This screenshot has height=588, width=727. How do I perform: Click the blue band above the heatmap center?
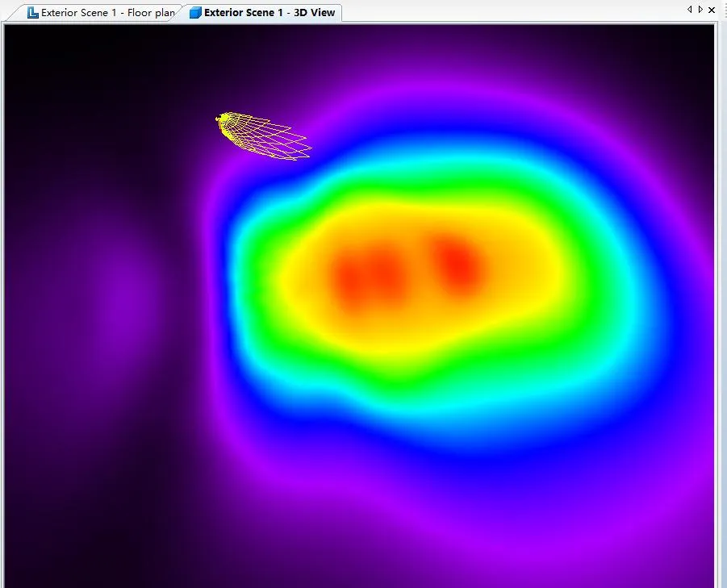pos(436,133)
